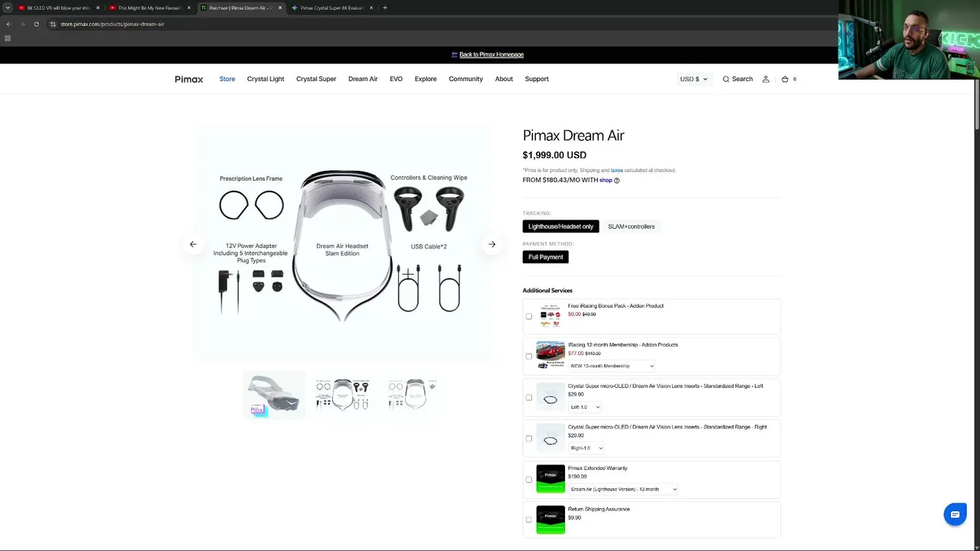The height and width of the screenshot is (551, 980).
Task: Go back with the browser back arrow
Action: (x=8, y=24)
